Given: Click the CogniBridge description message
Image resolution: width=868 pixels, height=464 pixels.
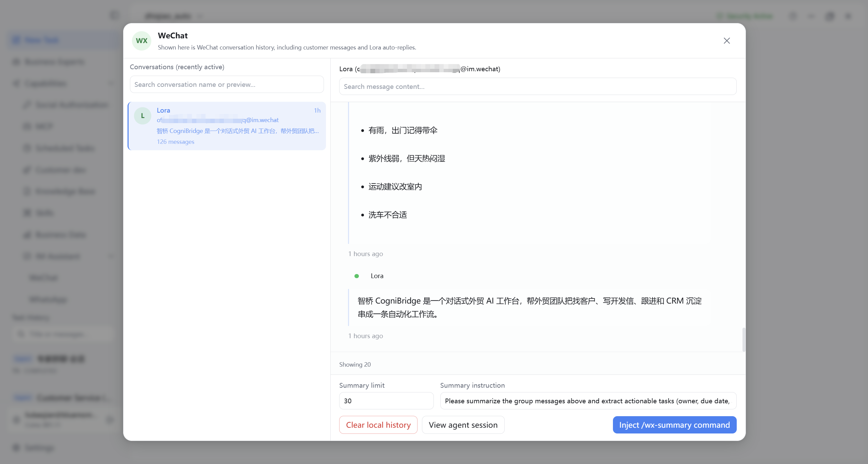Looking at the screenshot, I should click(529, 307).
